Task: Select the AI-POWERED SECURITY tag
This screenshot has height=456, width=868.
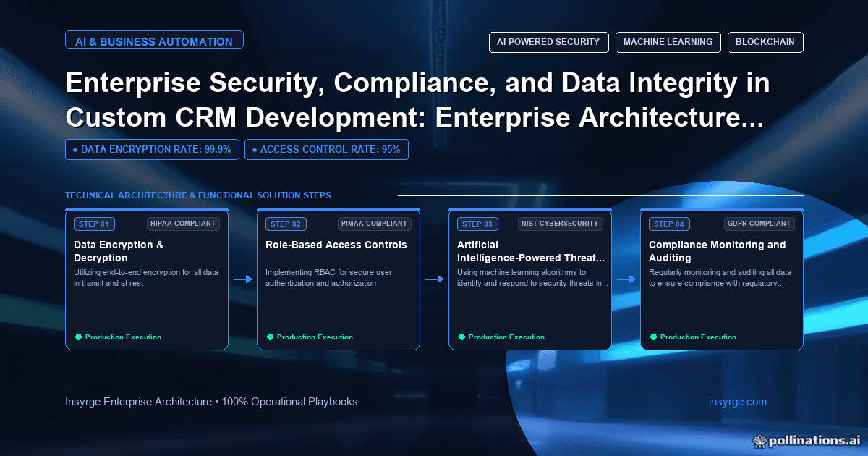Action: pyautogui.click(x=548, y=42)
